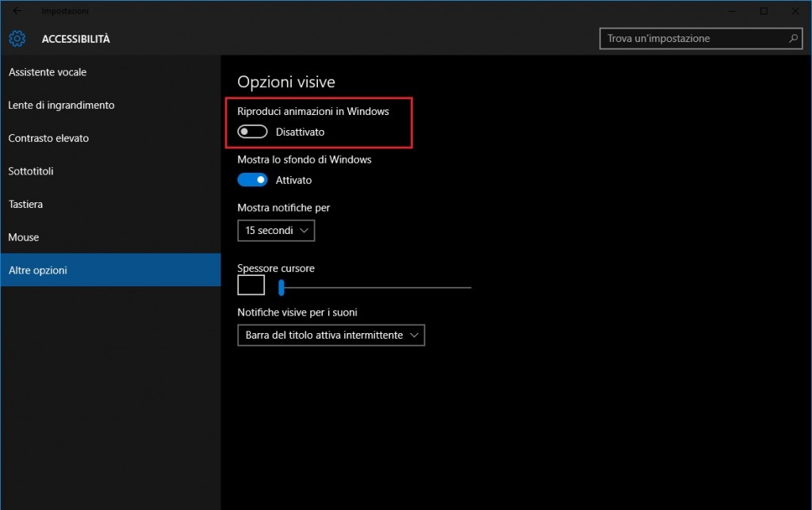
Task: Click the magnifier search icon
Action: click(x=793, y=38)
